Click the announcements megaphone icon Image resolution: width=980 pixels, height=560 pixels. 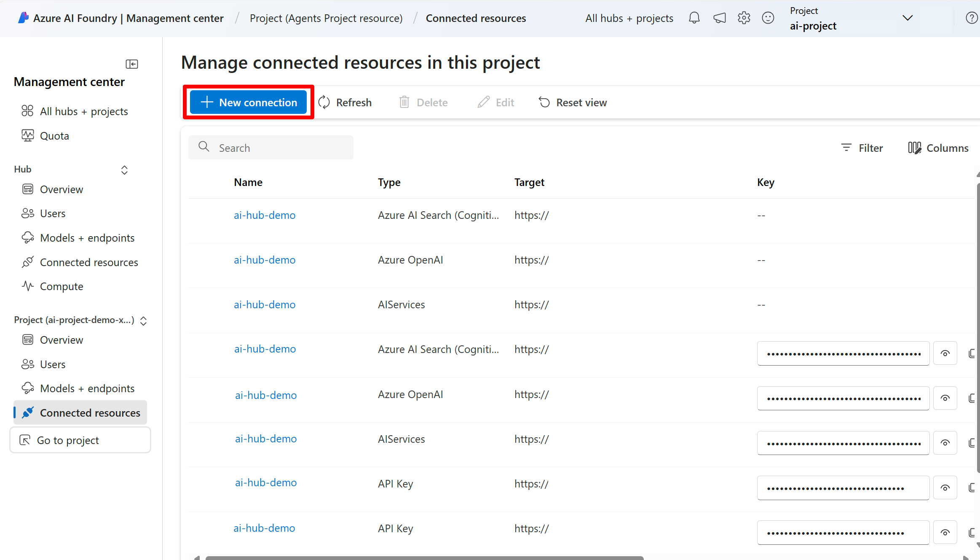coord(719,18)
